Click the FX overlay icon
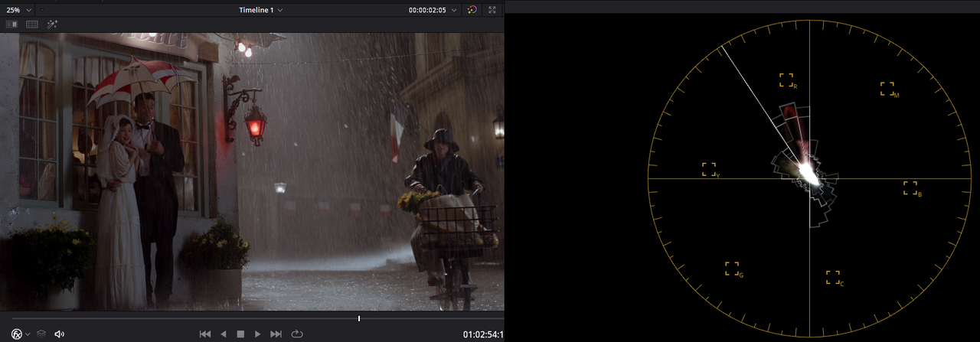The height and width of the screenshot is (342, 980). click(x=16, y=334)
